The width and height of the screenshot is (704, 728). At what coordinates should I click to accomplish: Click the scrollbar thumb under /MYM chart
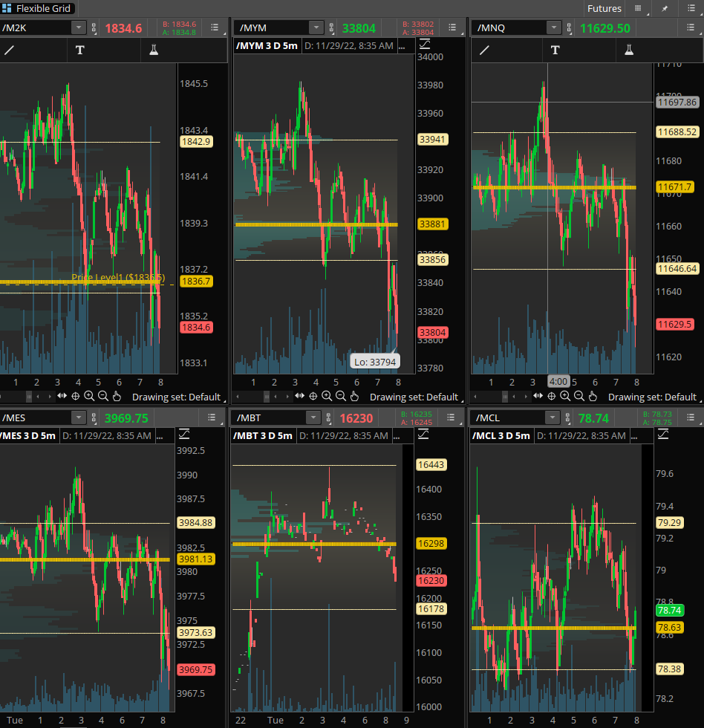(267, 397)
